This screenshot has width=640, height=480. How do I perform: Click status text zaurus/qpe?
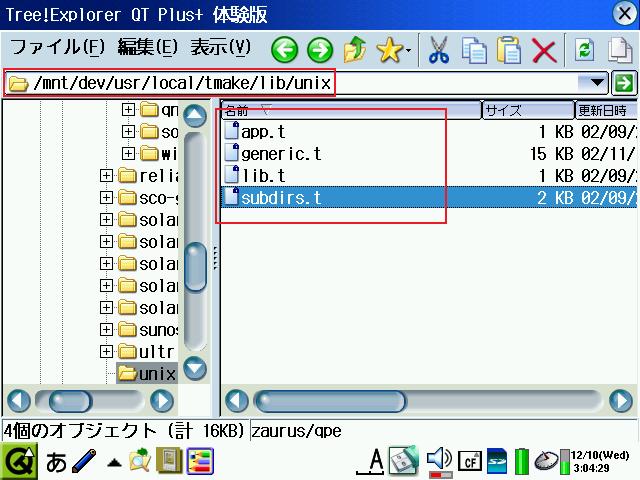[296, 431]
